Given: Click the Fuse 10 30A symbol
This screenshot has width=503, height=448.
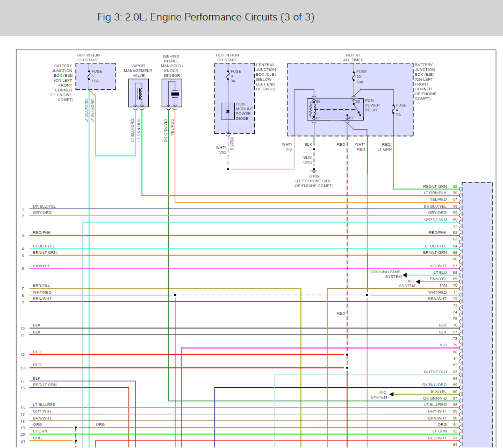Looking at the screenshot, I should (354, 76).
